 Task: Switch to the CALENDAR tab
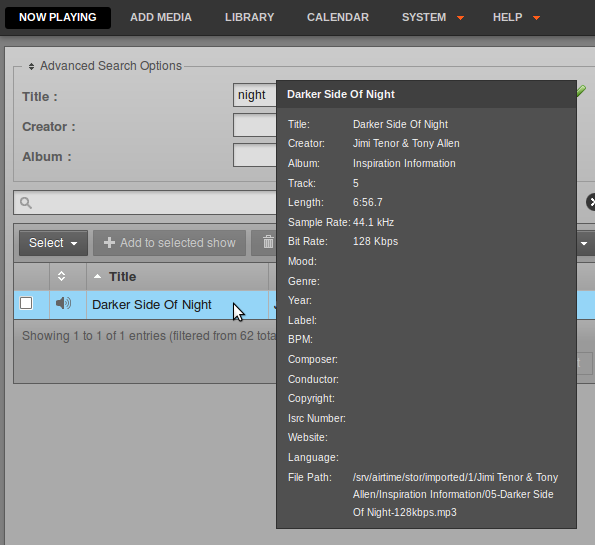[338, 17]
